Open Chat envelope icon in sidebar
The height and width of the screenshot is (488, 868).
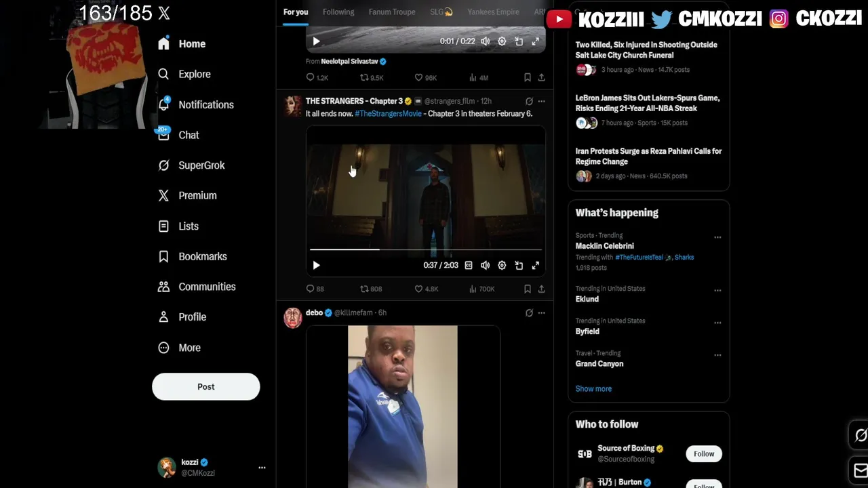(x=163, y=135)
